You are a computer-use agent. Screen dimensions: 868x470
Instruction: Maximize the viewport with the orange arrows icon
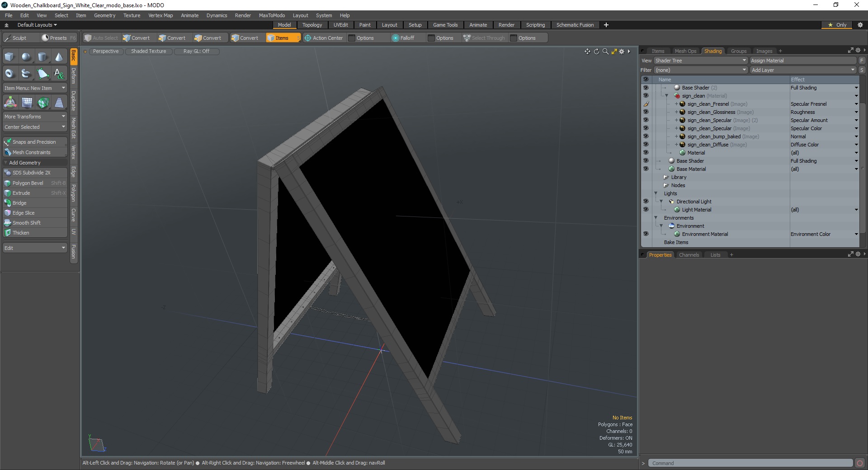614,52
